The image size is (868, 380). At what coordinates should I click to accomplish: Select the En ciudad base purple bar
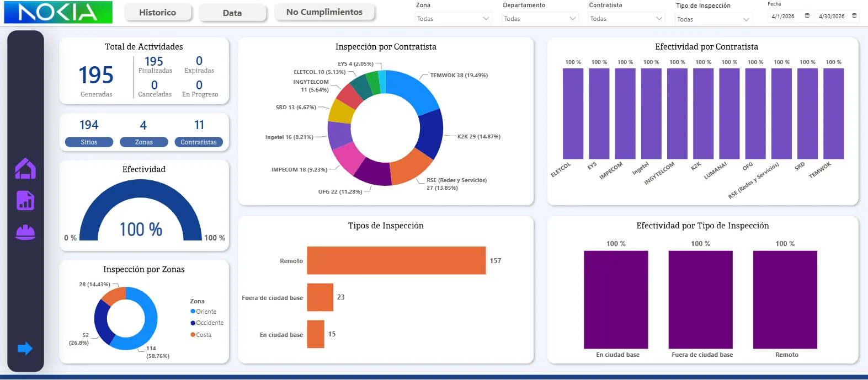[x=616, y=300]
